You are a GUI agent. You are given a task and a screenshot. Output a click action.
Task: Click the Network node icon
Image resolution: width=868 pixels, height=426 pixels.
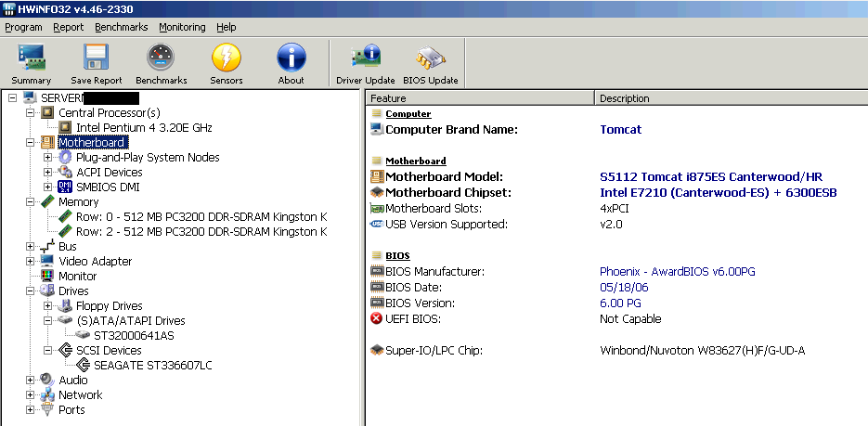pyautogui.click(x=48, y=394)
